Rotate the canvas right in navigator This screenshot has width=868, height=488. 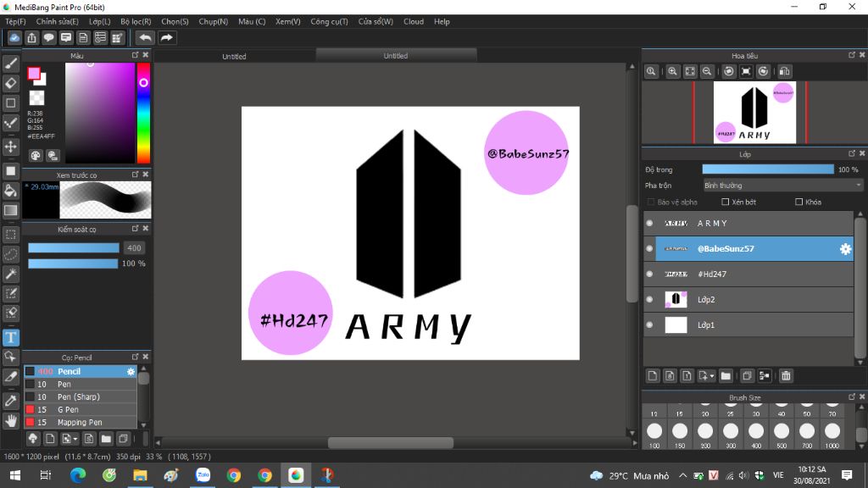point(764,71)
